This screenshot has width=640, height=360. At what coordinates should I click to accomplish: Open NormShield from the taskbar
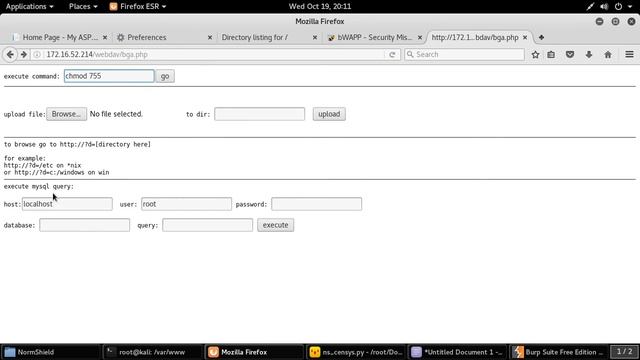tap(51, 352)
